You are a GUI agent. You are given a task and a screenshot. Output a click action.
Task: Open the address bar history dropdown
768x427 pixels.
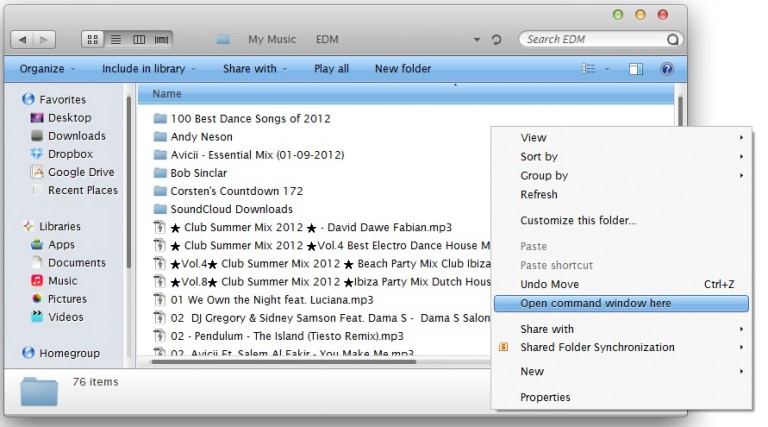(477, 40)
